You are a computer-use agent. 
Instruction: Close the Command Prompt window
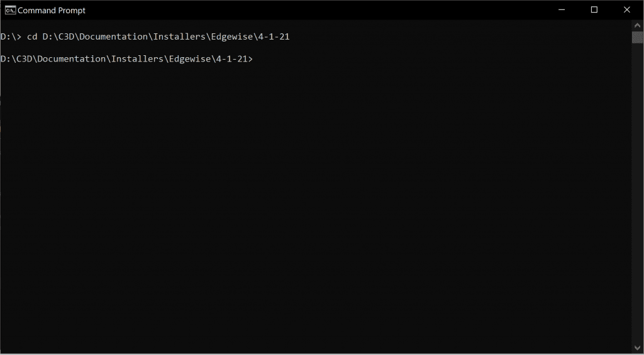[x=627, y=10]
